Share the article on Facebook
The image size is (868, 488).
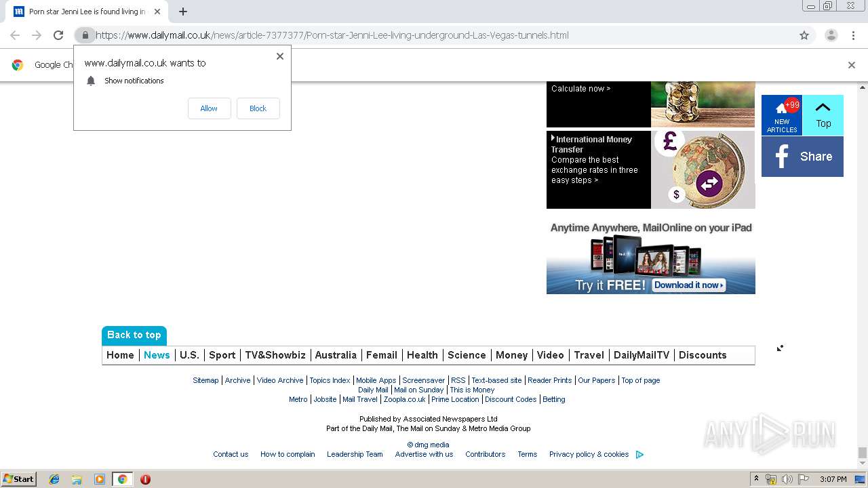pos(802,157)
